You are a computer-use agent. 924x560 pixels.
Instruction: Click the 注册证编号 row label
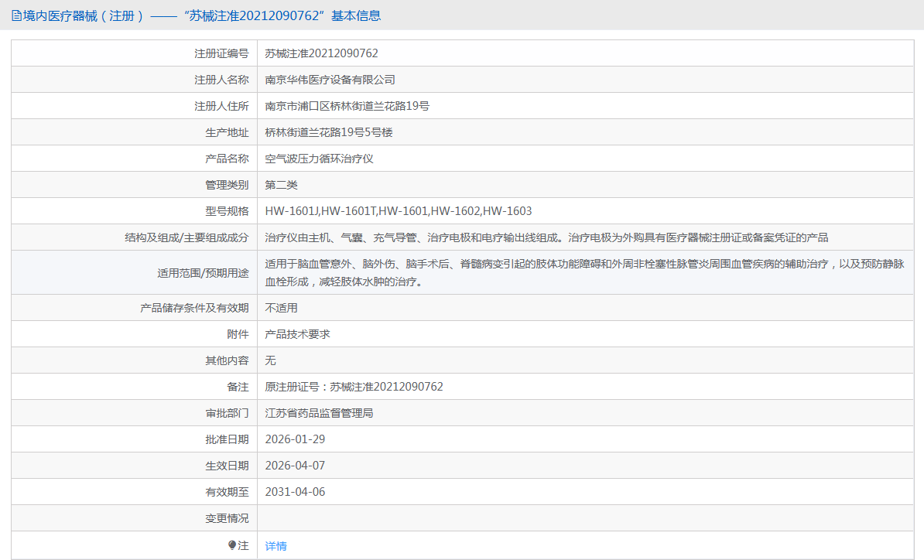coord(221,53)
